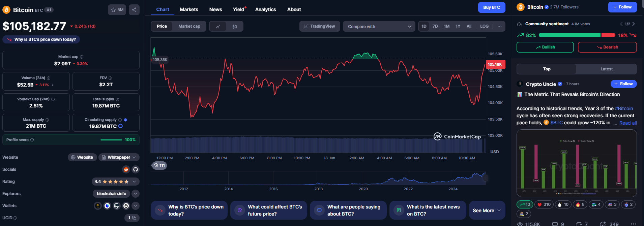
Task: Click the chart history icon labeled 111
Action: tap(159, 165)
